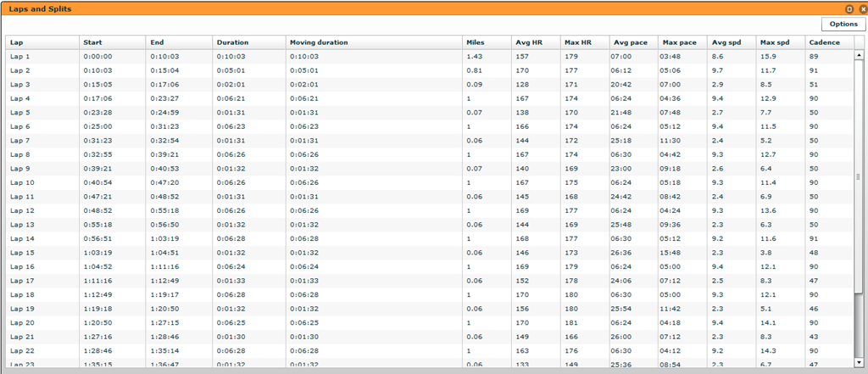Click the vertical scrollbar thumb
Image resolution: width=868 pixels, height=374 pixels.
tap(859, 176)
